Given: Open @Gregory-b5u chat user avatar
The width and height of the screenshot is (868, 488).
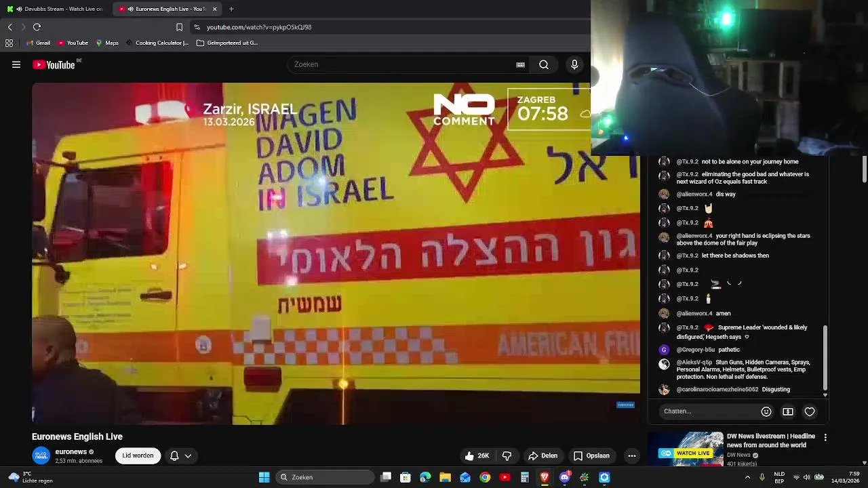Looking at the screenshot, I should click(x=664, y=350).
